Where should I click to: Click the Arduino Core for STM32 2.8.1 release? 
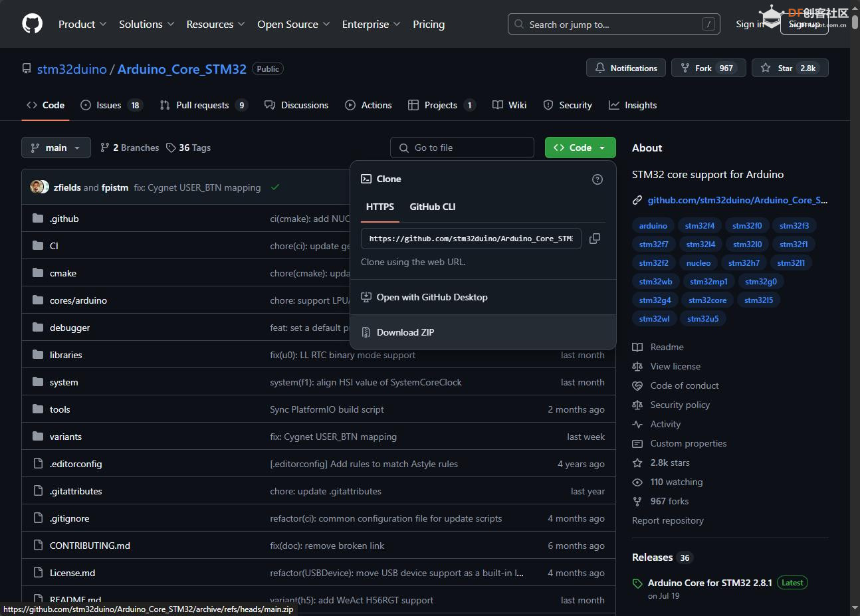coord(710,583)
